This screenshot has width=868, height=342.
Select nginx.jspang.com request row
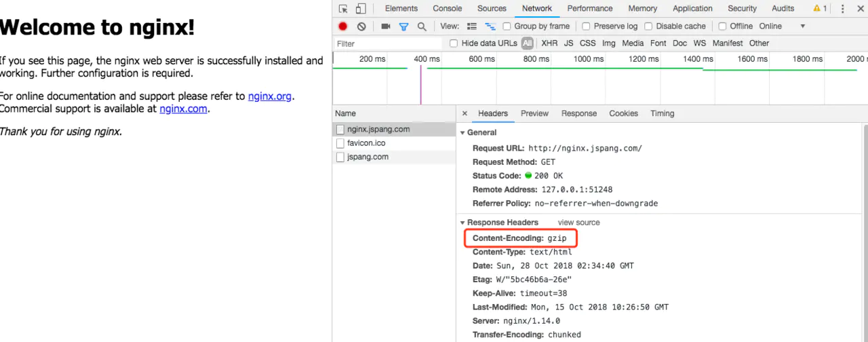[394, 130]
